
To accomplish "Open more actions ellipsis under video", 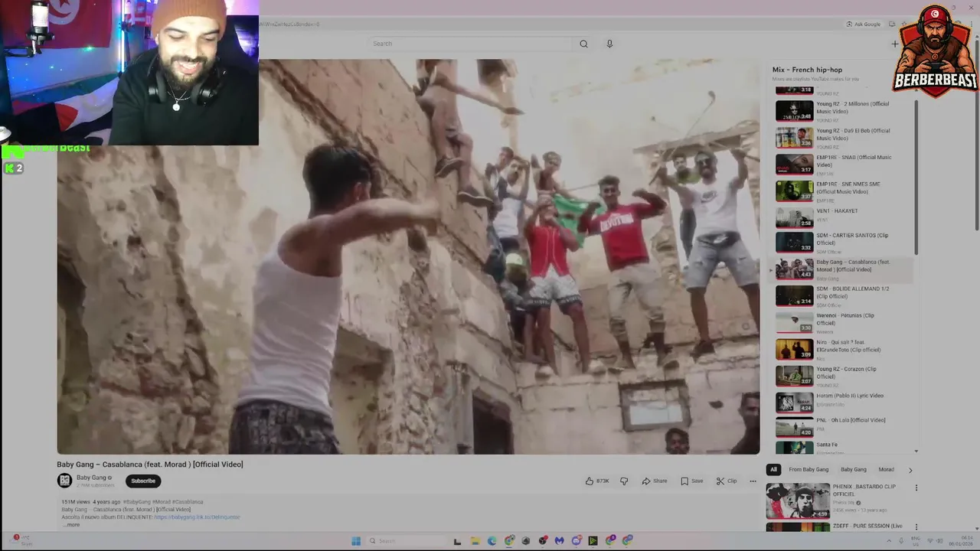I will (x=753, y=481).
